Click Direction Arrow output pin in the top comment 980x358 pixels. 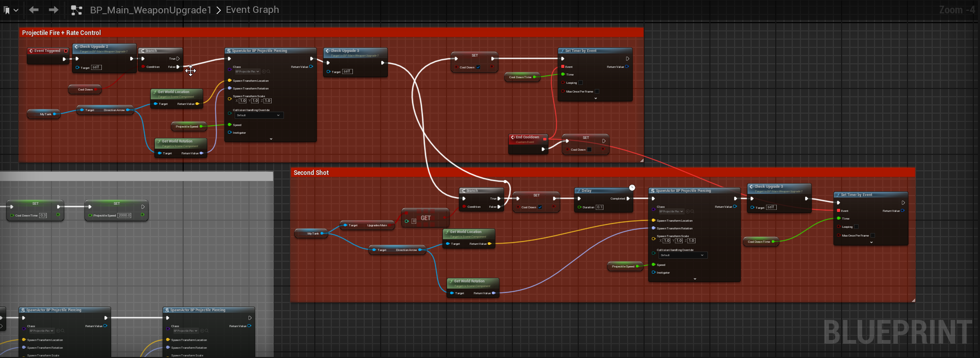128,110
